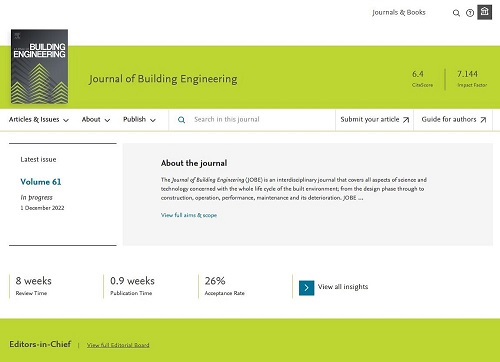
Task: Click the Journal of Building Engineering title
Action: pyautogui.click(x=163, y=79)
